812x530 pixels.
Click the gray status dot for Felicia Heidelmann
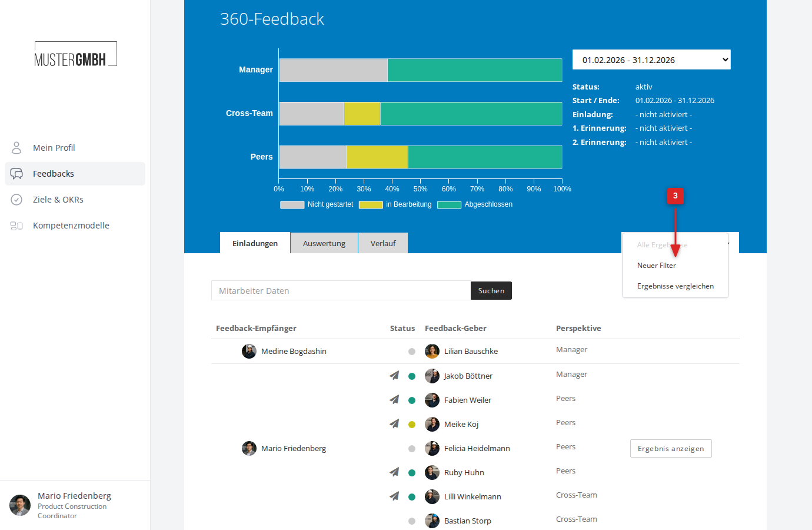412,449
